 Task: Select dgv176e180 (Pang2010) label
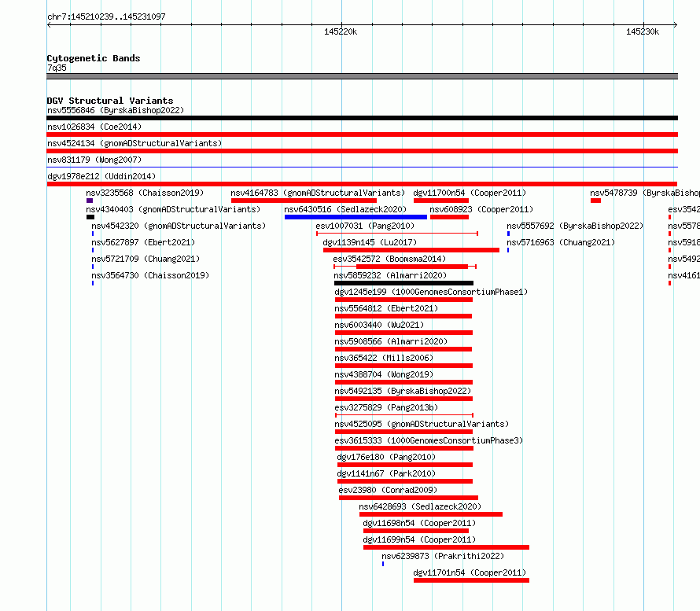[386, 457]
